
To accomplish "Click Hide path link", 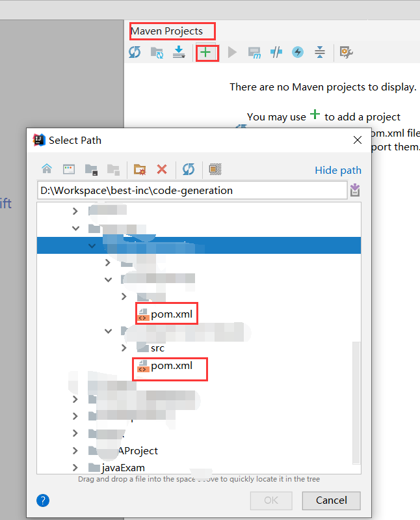I will point(338,170).
